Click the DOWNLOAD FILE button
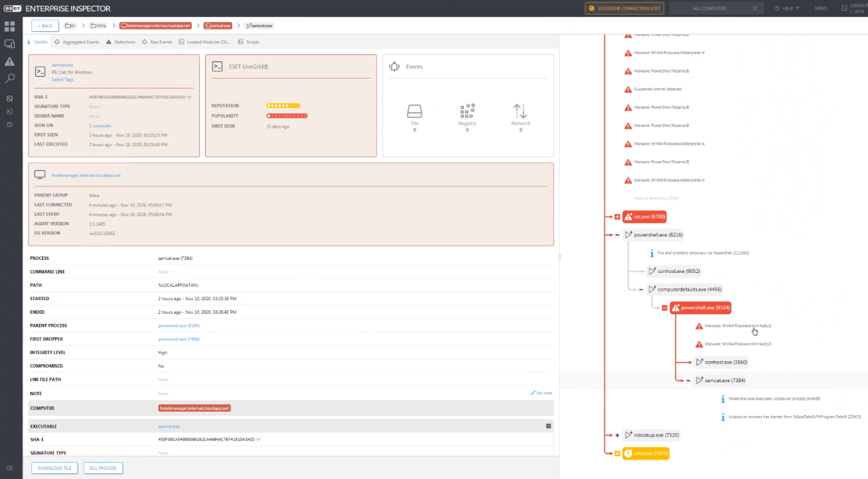Image resolution: width=868 pixels, height=479 pixels. 54,468
